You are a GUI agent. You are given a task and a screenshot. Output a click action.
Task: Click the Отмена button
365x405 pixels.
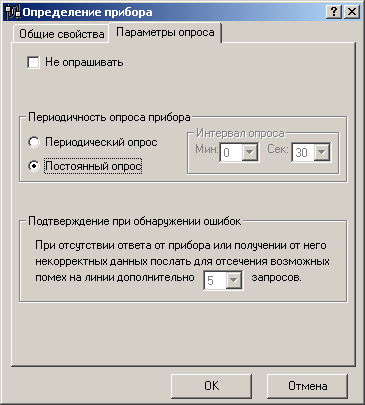click(x=307, y=386)
